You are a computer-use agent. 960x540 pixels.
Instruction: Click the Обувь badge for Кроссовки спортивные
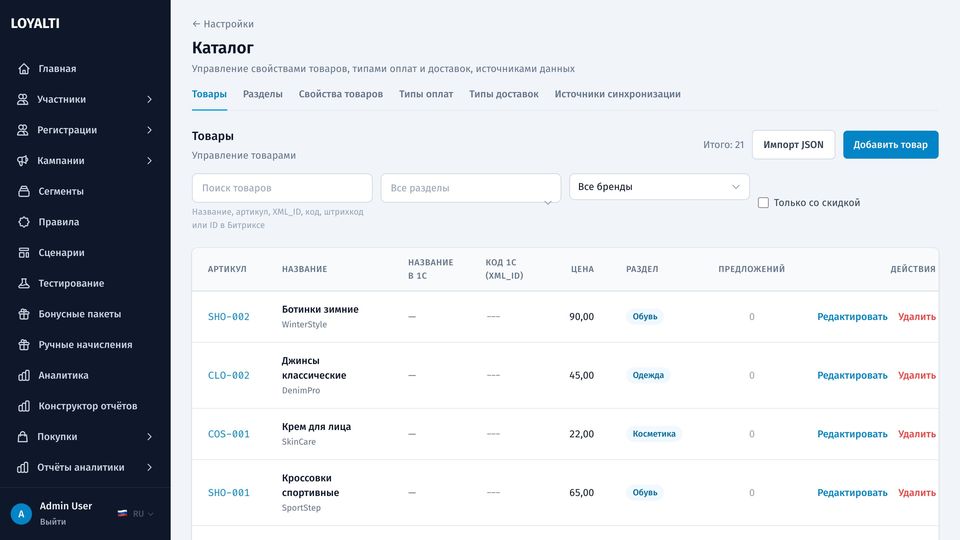645,493
